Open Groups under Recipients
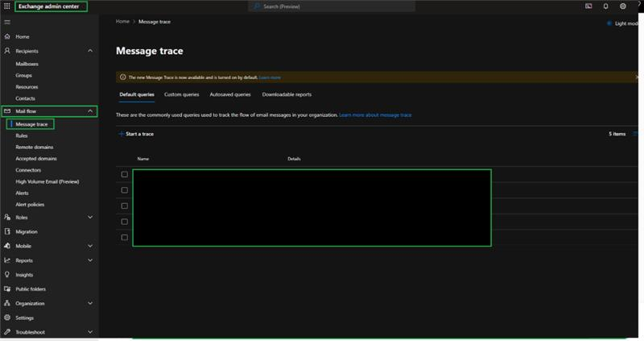This screenshot has width=644, height=341. (x=24, y=75)
